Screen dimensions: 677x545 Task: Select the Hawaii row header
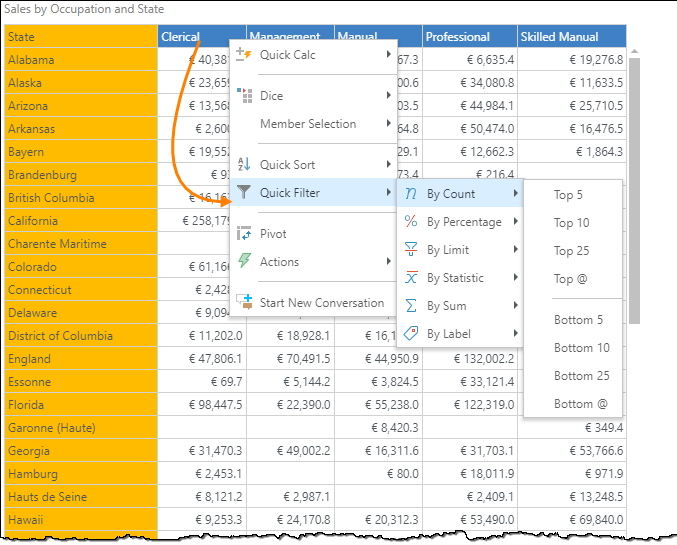pyautogui.click(x=81, y=520)
